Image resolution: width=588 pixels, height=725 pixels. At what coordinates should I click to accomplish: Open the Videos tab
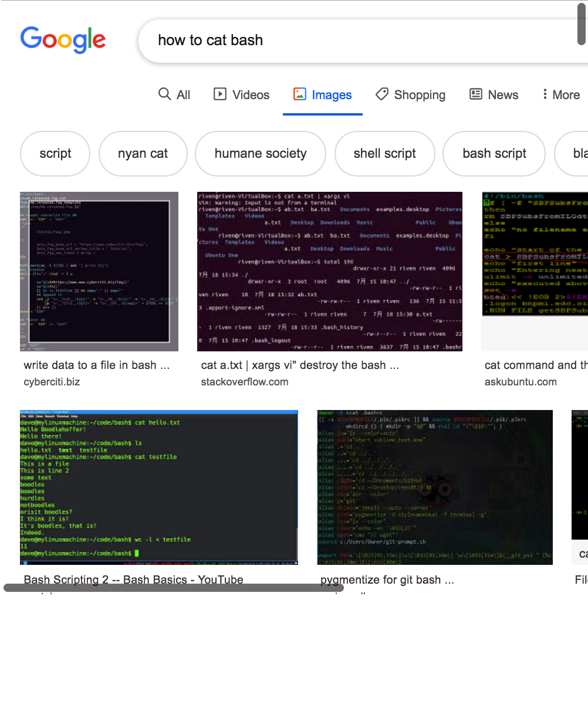(241, 94)
